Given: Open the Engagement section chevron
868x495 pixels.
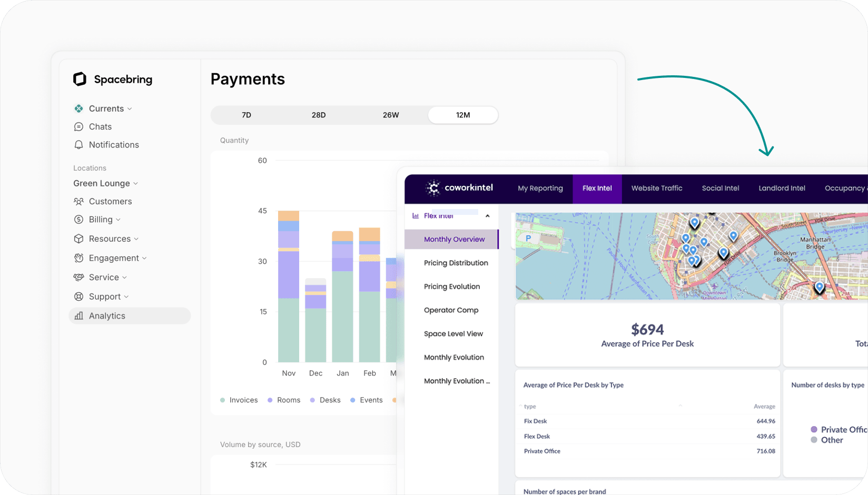Looking at the screenshot, I should (145, 258).
